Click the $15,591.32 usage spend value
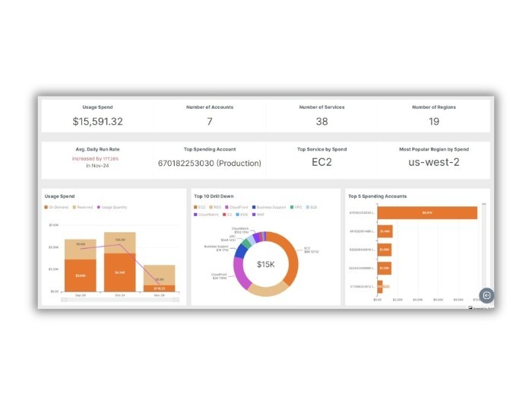 coord(98,121)
